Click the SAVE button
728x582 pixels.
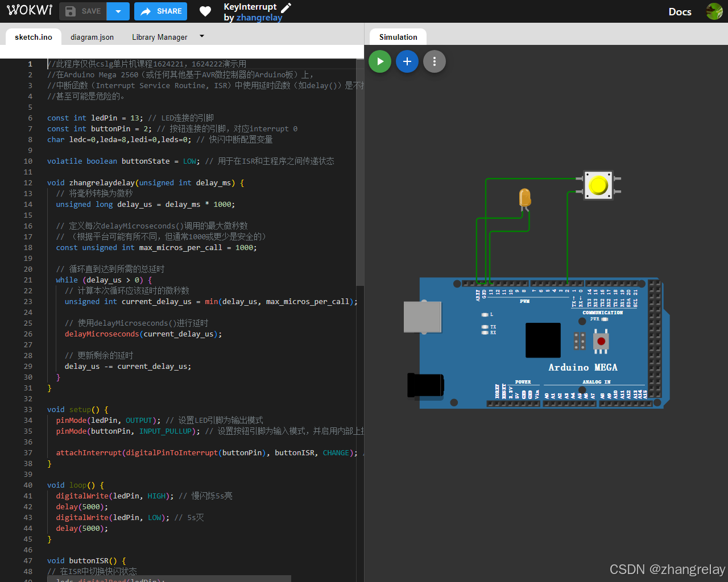83,11
